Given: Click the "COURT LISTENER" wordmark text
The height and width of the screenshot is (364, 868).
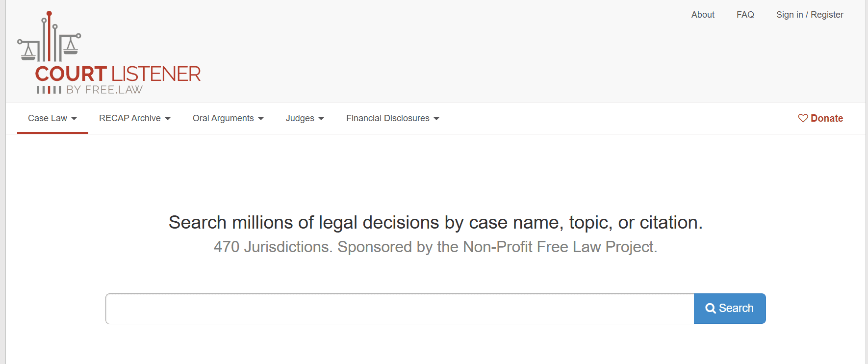Looking at the screenshot, I should point(118,74).
